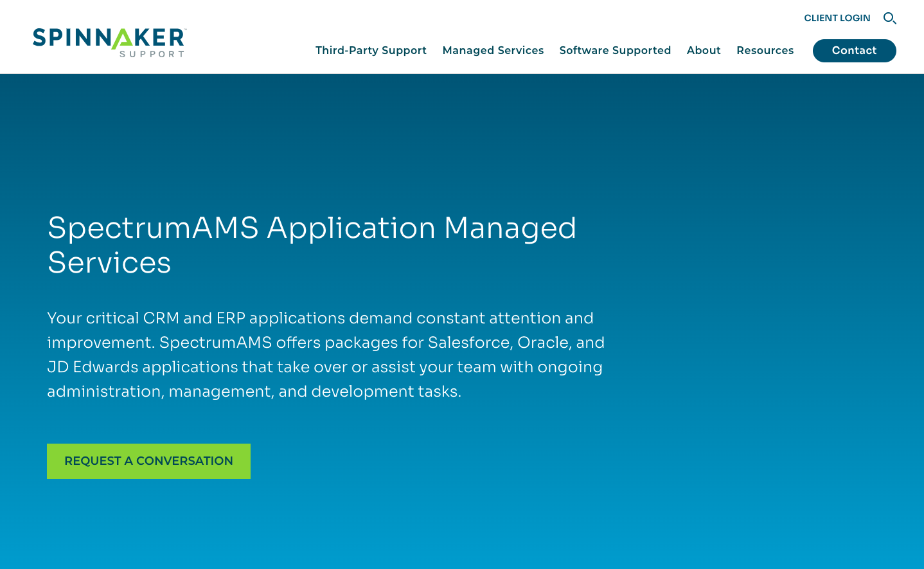
Task: Click the SpectrumAMS Application Managed Services heading
Action: 312,245
